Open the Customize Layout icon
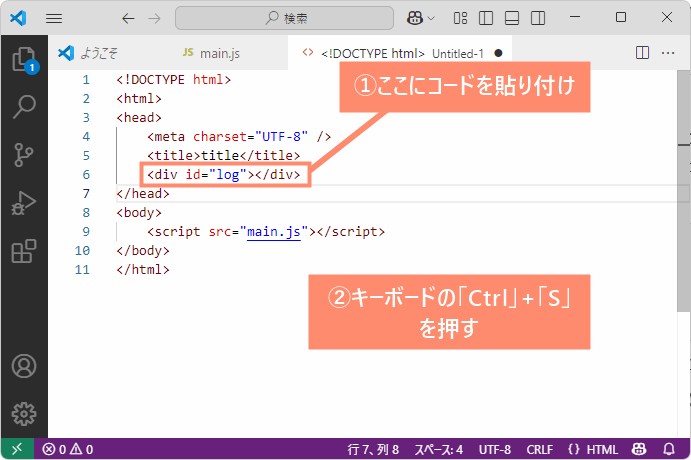The width and height of the screenshot is (691, 460). (x=460, y=18)
